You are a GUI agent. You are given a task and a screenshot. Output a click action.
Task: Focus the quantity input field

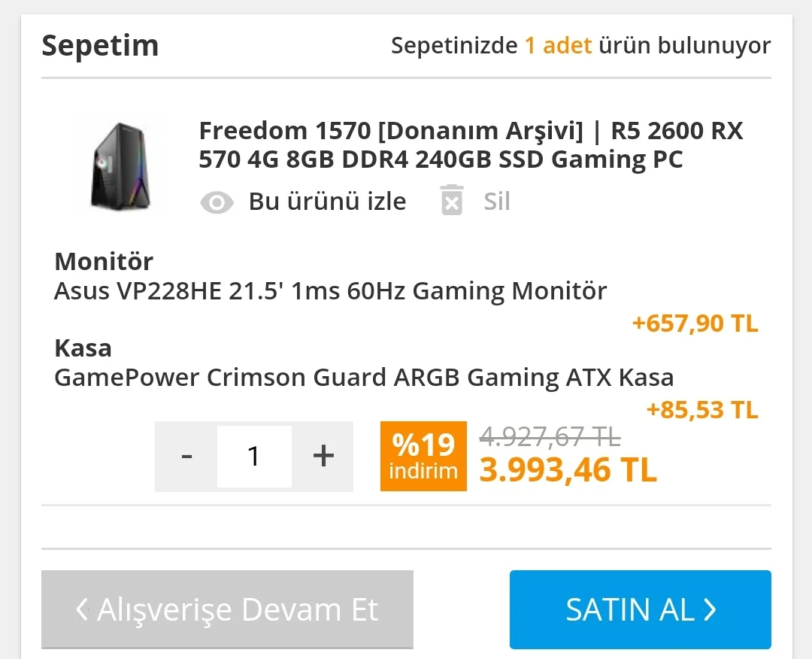point(254,456)
